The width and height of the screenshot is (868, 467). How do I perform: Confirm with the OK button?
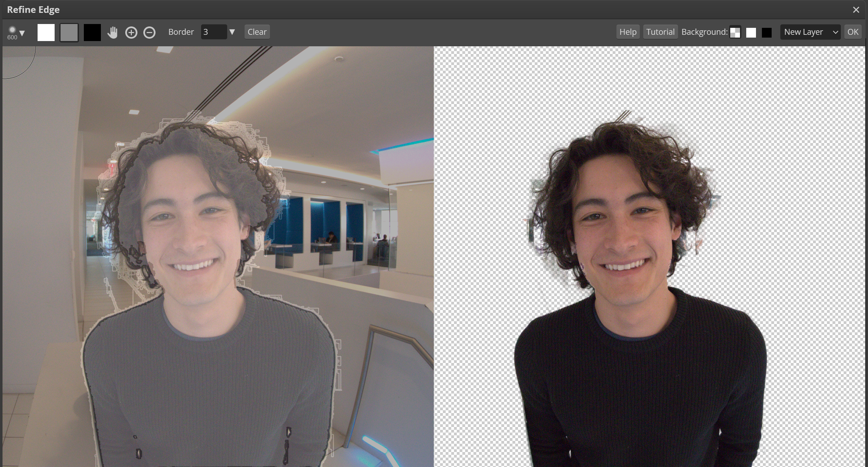853,32
